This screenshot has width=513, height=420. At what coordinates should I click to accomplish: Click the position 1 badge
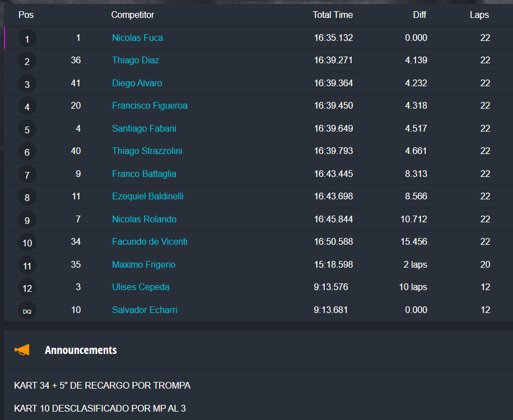(x=27, y=39)
